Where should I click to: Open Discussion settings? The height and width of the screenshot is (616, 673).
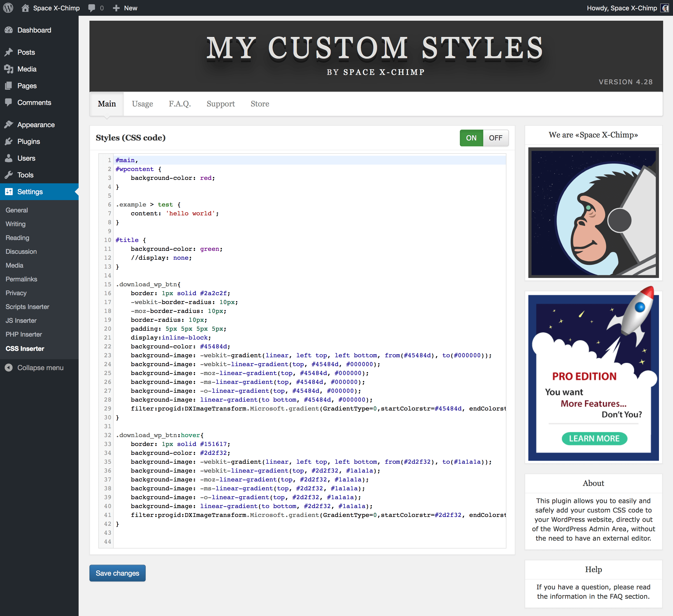click(21, 251)
